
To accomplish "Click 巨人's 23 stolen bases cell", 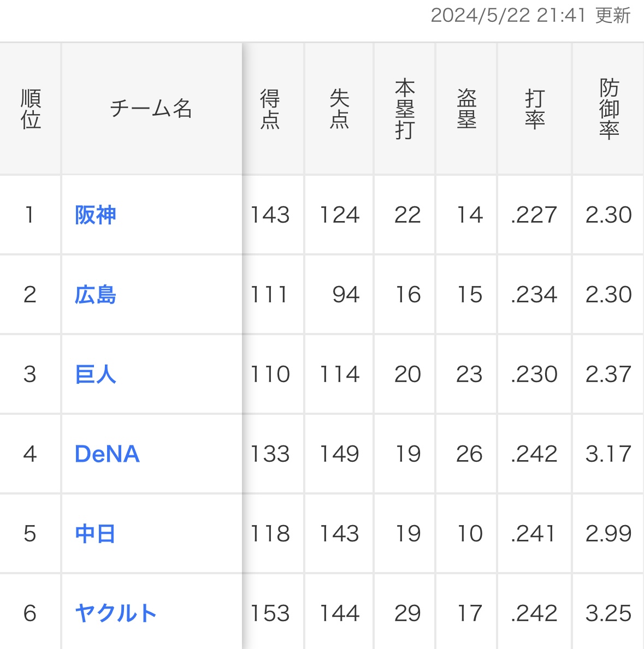I will click(469, 374).
